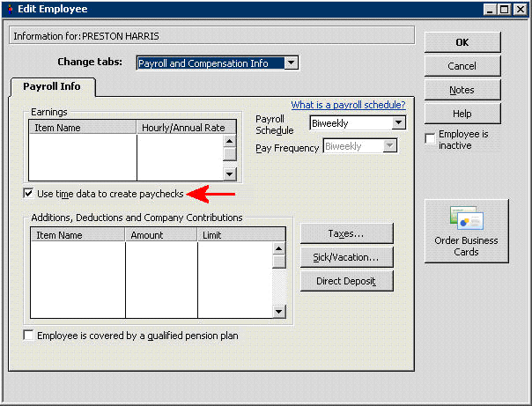Viewport: 532px width, 406px height.
Task: Click the Edit Employee title bar icon
Action: (x=11, y=9)
